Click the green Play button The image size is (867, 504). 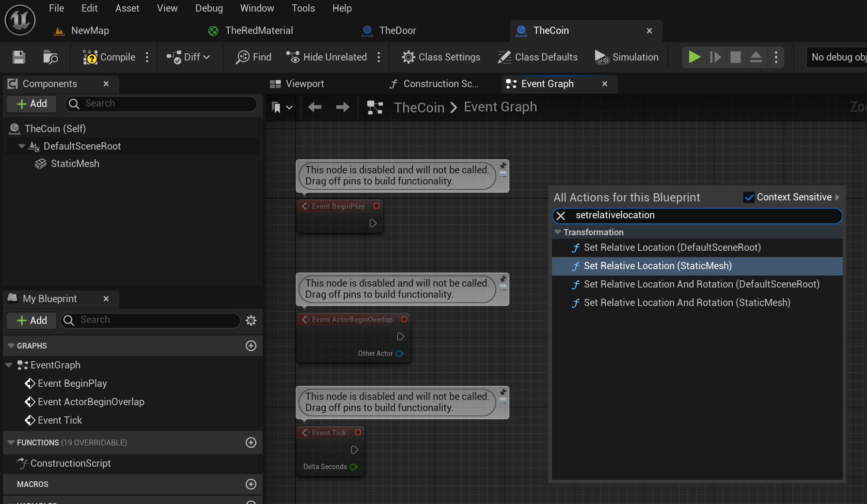pyautogui.click(x=694, y=57)
